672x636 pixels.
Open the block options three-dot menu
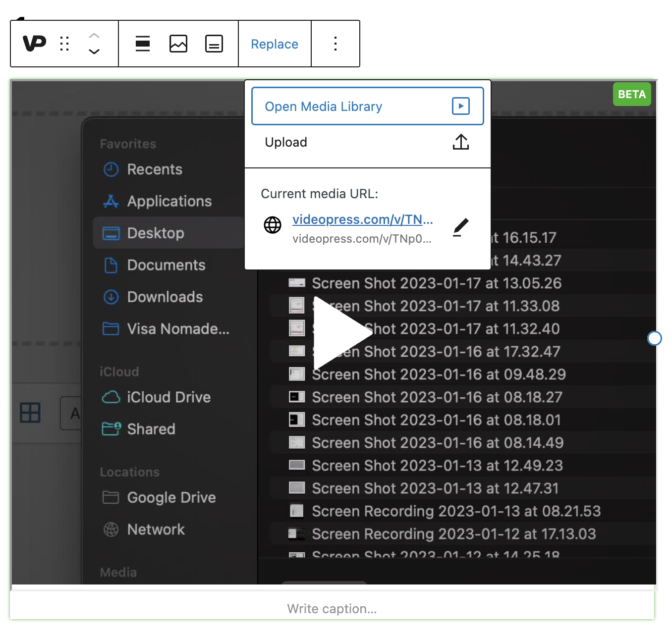(336, 44)
